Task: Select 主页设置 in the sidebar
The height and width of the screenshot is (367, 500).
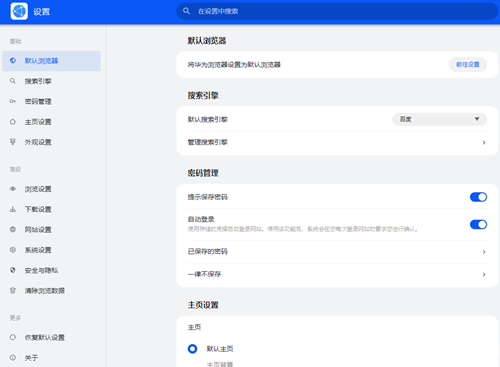Action: (51, 122)
